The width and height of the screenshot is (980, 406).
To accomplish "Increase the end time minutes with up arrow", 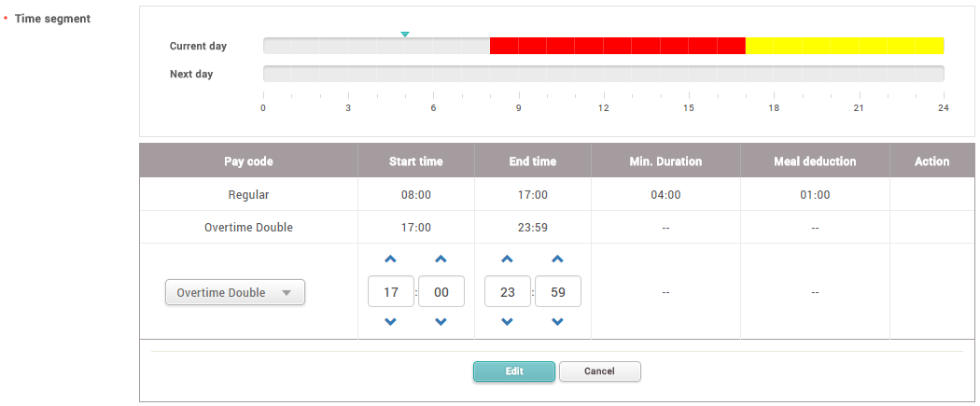I will coord(558,259).
